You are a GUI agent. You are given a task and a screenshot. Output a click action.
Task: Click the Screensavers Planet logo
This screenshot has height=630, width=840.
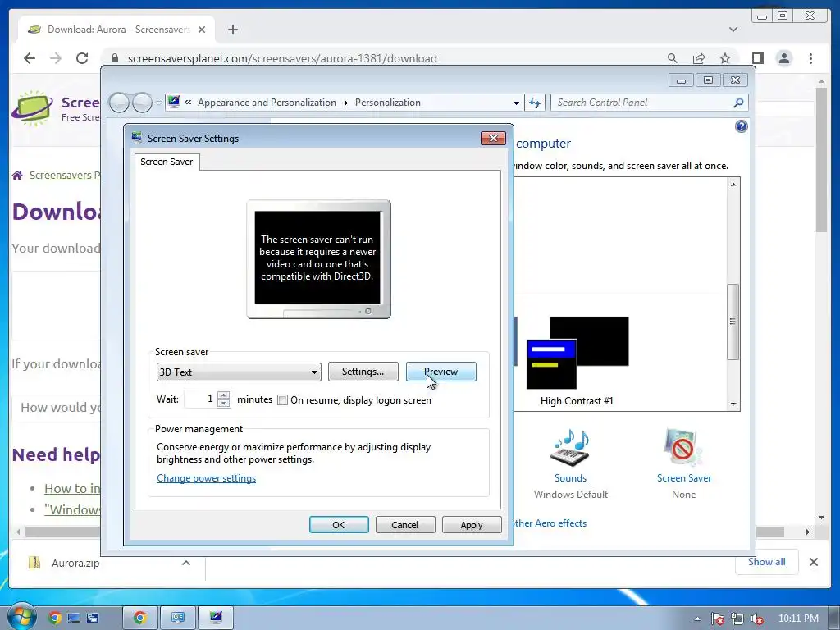pyautogui.click(x=33, y=107)
